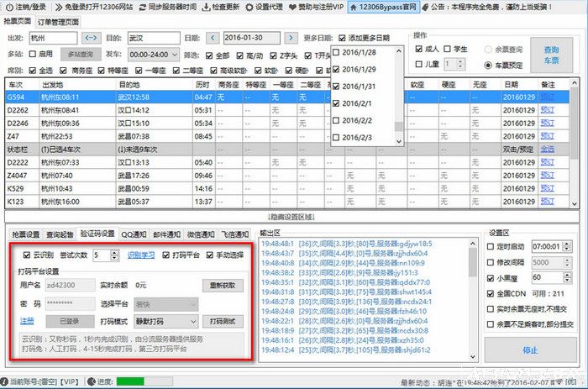The image size is (588, 389).
Task: Click the info icon beside 当前账号
Action: pos(4,382)
